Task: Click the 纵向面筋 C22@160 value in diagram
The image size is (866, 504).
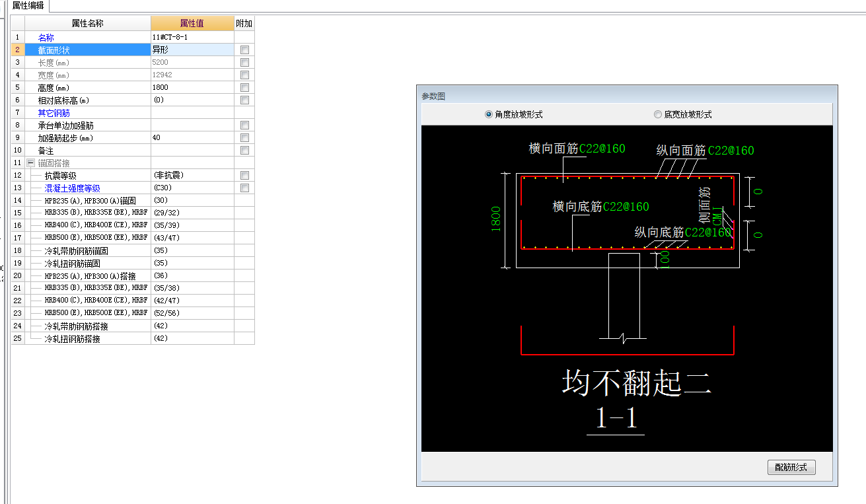Action: coord(731,150)
